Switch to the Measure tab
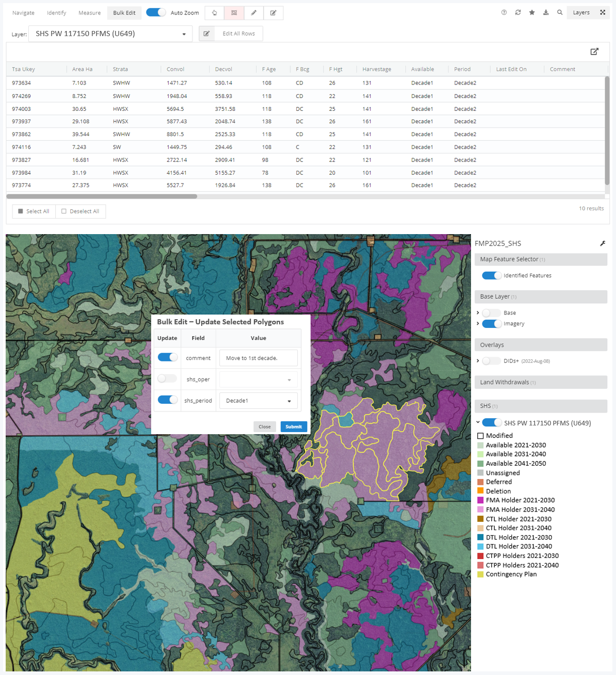 89,13
